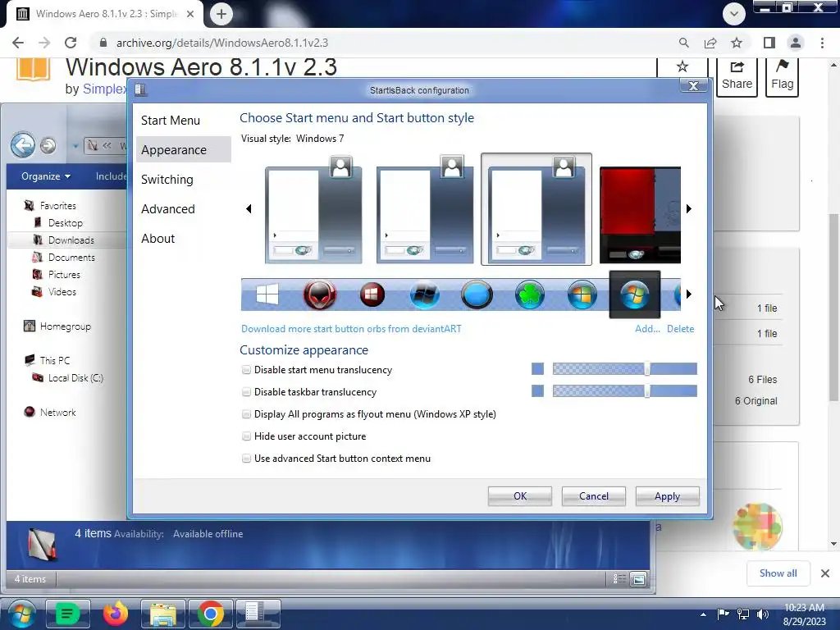Click the OK button
The height and width of the screenshot is (630, 840).
tap(519, 496)
